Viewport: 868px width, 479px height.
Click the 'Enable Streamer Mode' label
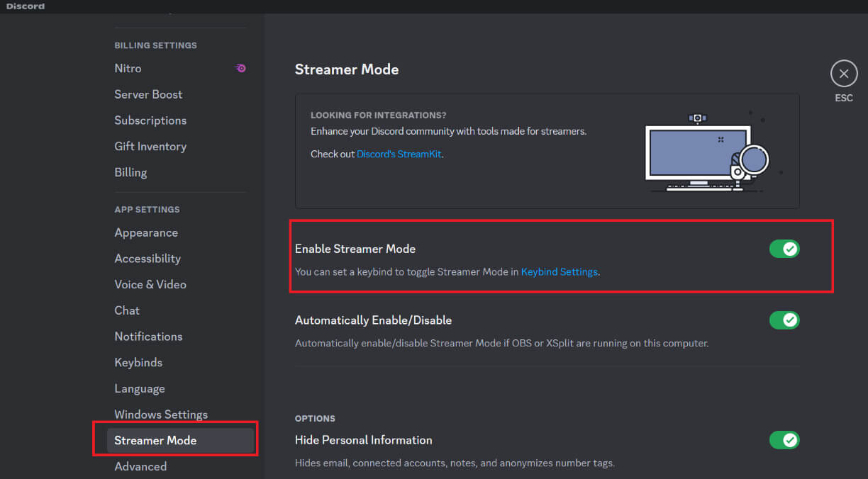pos(355,249)
